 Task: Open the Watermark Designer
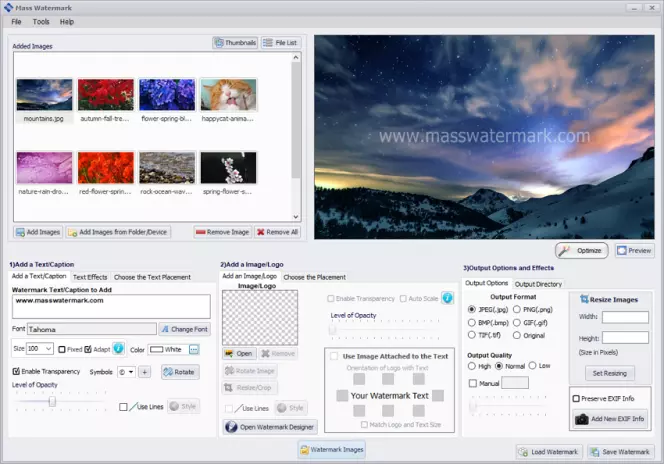(270, 427)
